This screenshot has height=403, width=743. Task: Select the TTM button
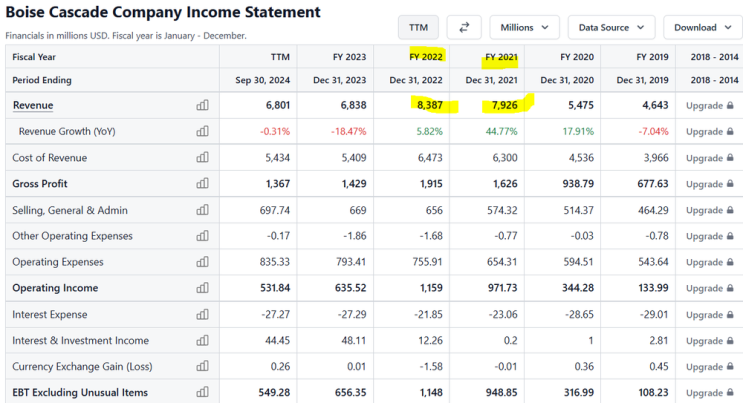coord(418,27)
